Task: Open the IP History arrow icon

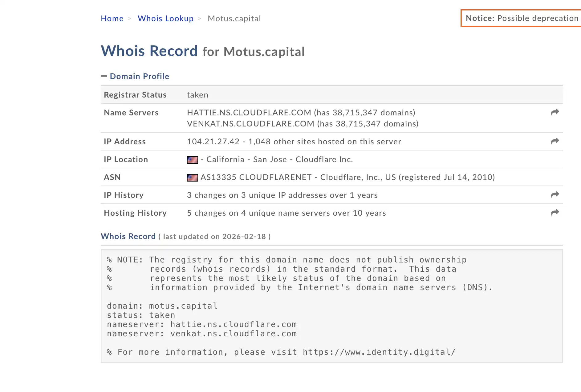Action: coord(555,195)
